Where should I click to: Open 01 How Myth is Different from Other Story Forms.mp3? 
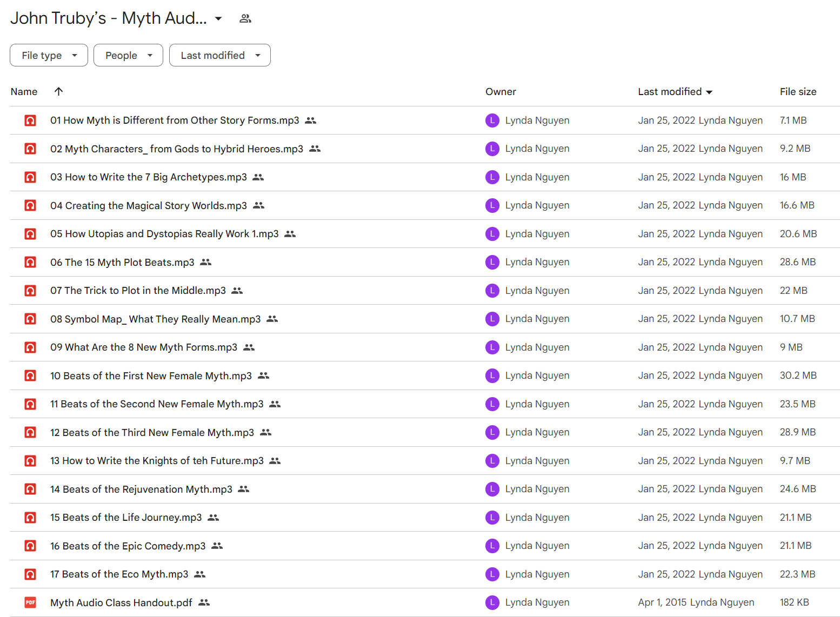(x=175, y=120)
